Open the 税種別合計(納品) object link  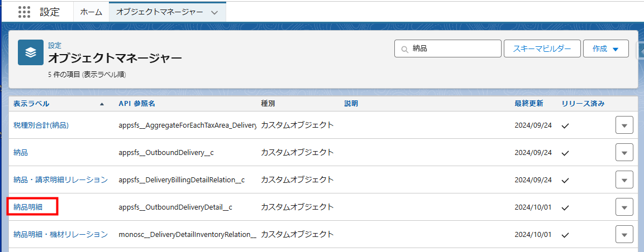(x=41, y=125)
